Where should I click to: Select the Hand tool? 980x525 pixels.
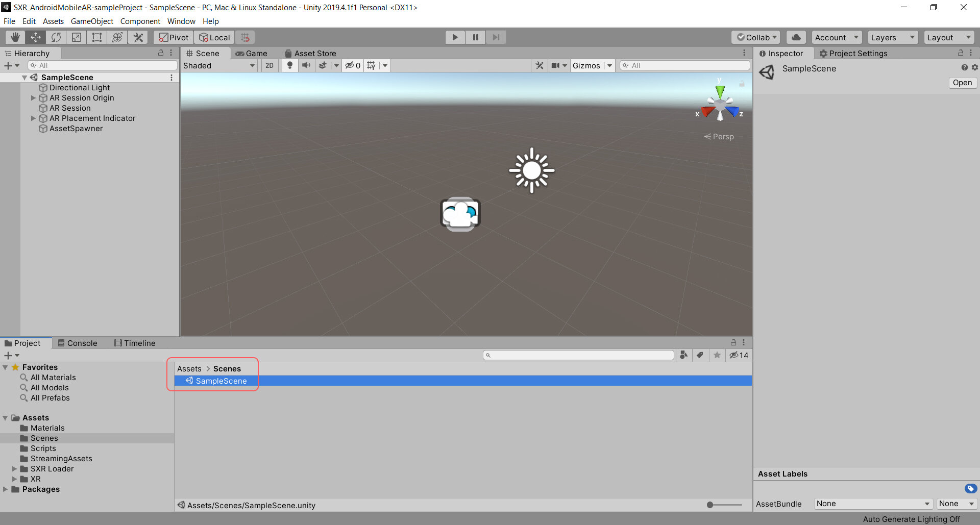(15, 37)
